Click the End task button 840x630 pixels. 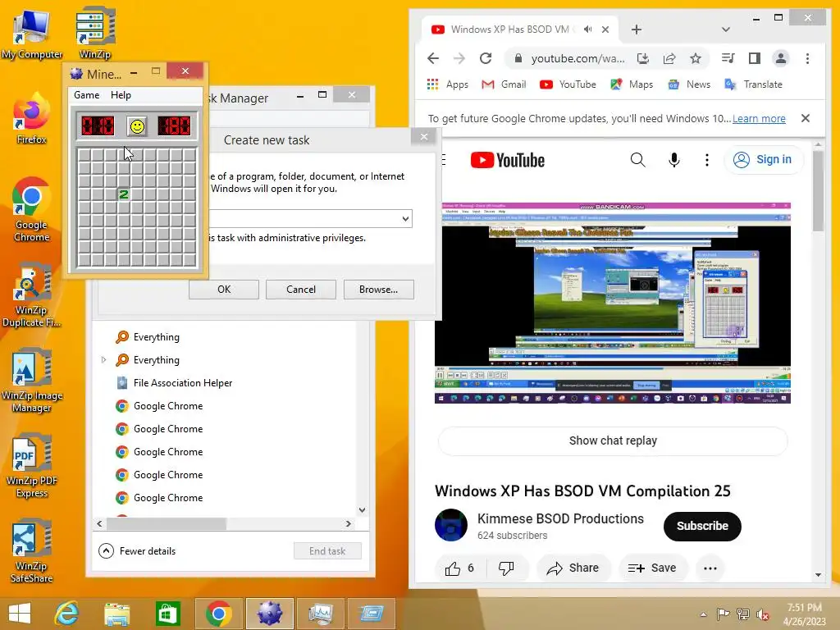click(x=327, y=550)
